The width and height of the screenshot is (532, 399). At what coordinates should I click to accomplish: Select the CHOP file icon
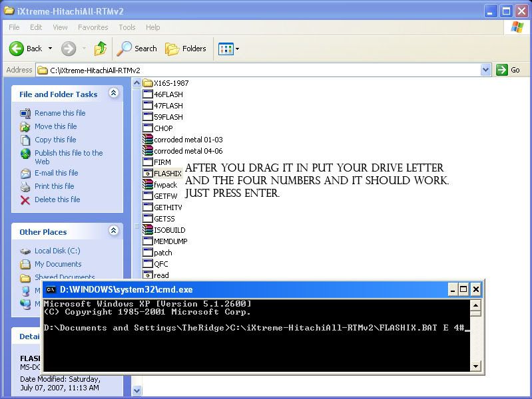[x=148, y=128]
